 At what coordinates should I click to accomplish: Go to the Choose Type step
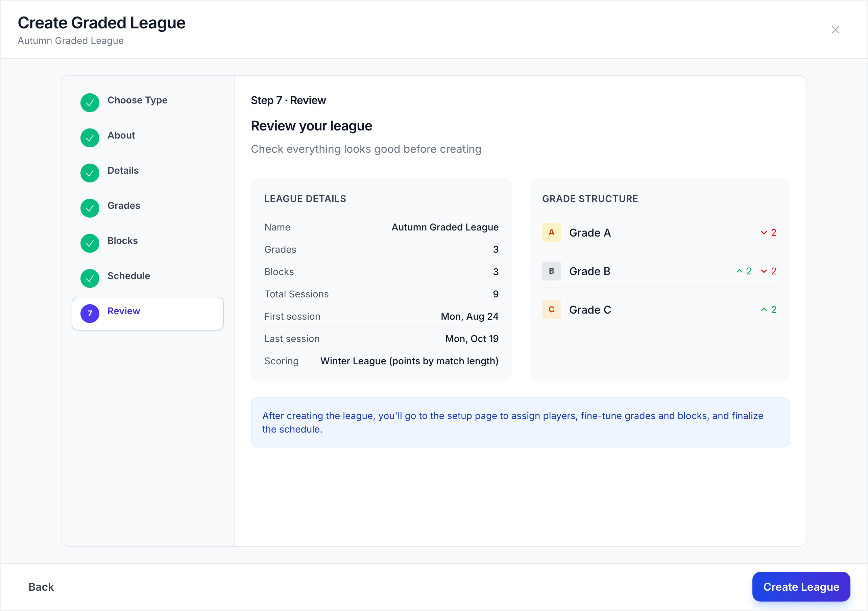pos(147,102)
